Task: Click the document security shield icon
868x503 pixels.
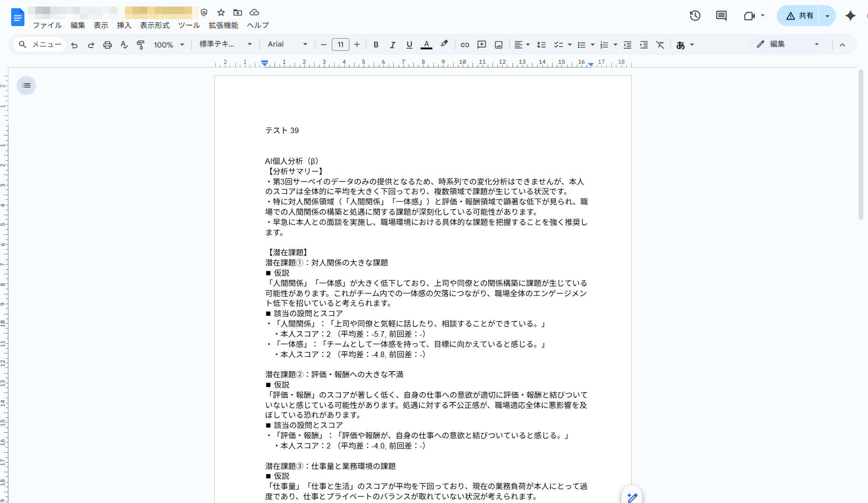Action: (x=204, y=13)
